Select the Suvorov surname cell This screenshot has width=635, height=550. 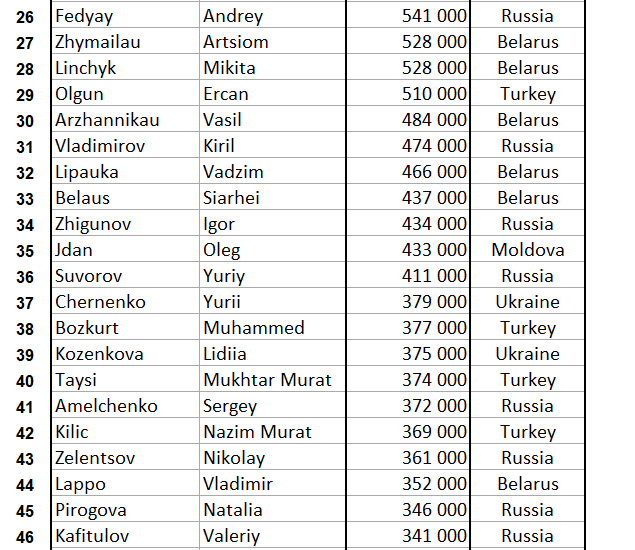tap(88, 276)
